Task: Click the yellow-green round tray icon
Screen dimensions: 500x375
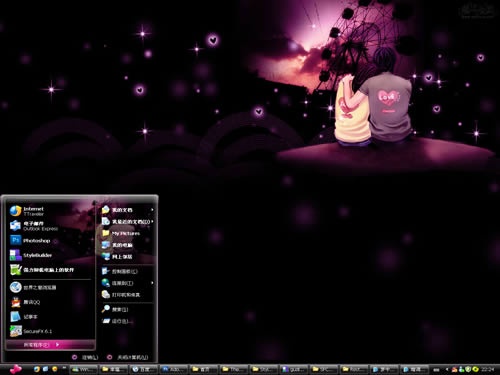Action: pyautogui.click(x=475, y=369)
